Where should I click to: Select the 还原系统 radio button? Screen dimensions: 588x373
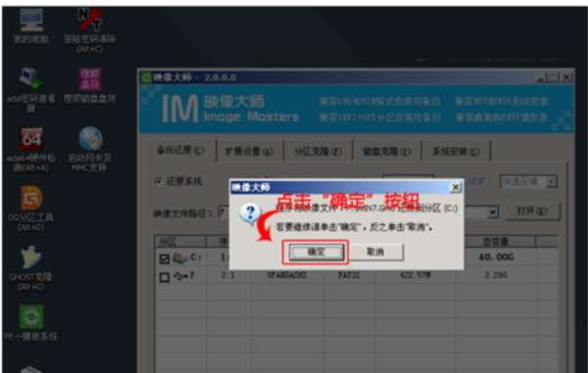tap(159, 182)
